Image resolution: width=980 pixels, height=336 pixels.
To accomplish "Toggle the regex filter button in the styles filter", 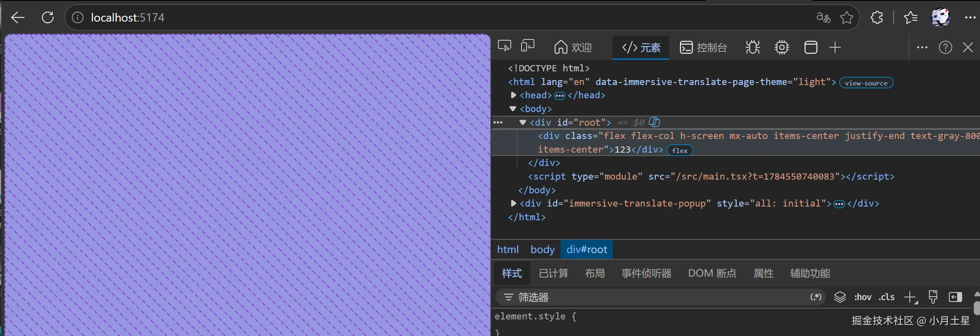I will coord(816,297).
